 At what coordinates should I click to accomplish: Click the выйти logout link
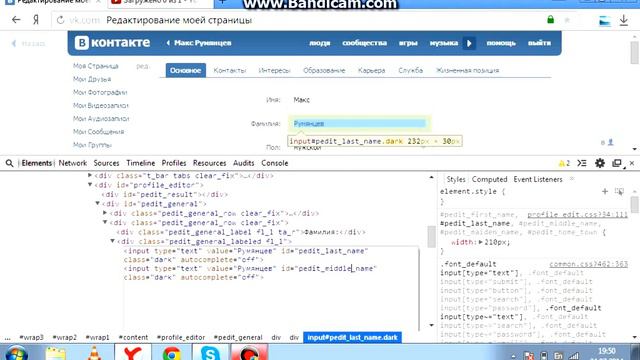point(539,43)
